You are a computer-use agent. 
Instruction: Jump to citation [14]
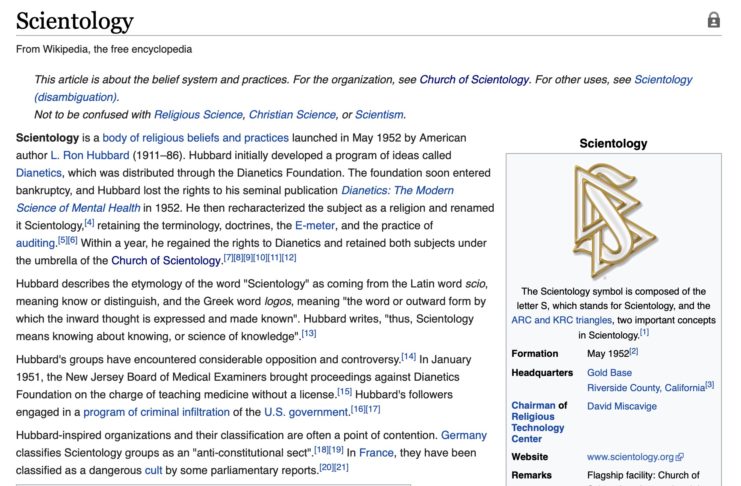coord(408,356)
